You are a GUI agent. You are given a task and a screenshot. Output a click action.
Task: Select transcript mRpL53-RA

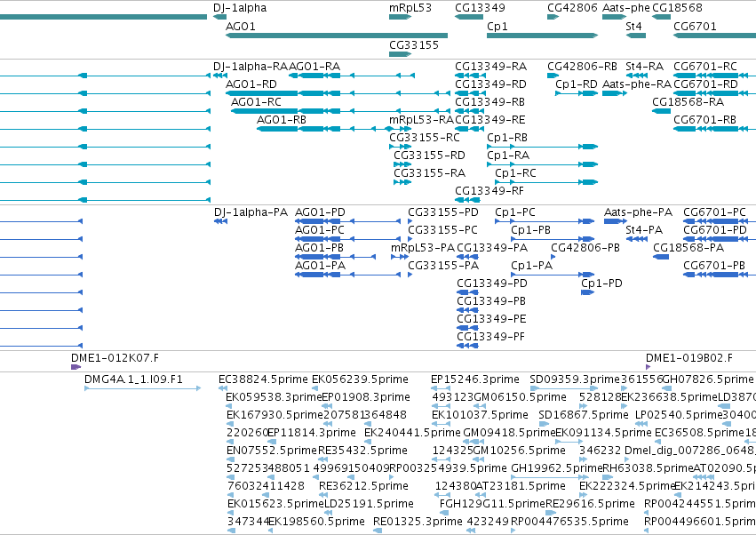pyautogui.click(x=421, y=120)
